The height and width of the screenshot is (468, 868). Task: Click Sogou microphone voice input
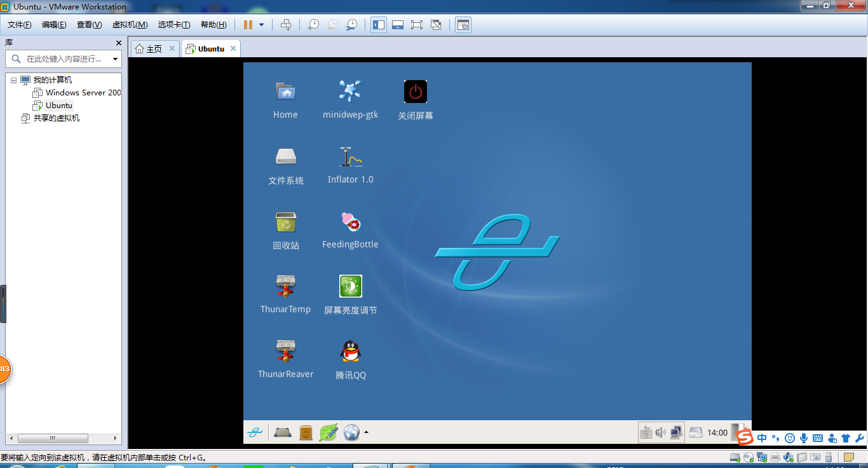click(x=804, y=438)
